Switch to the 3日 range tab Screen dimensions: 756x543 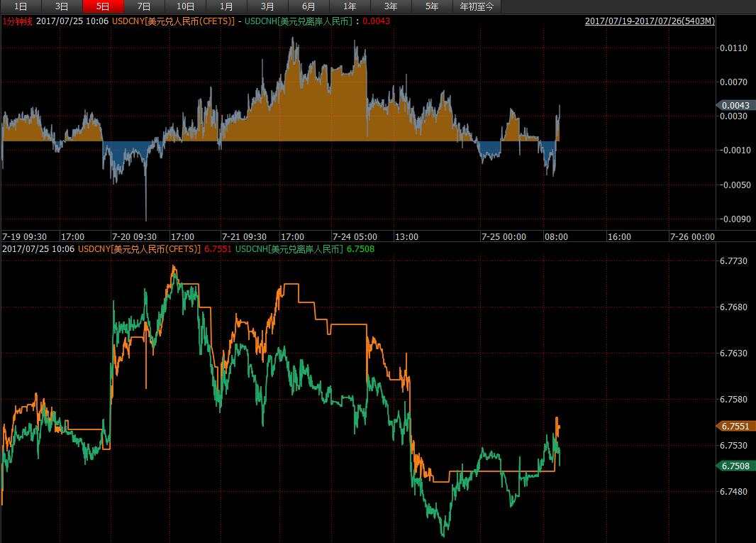62,6
